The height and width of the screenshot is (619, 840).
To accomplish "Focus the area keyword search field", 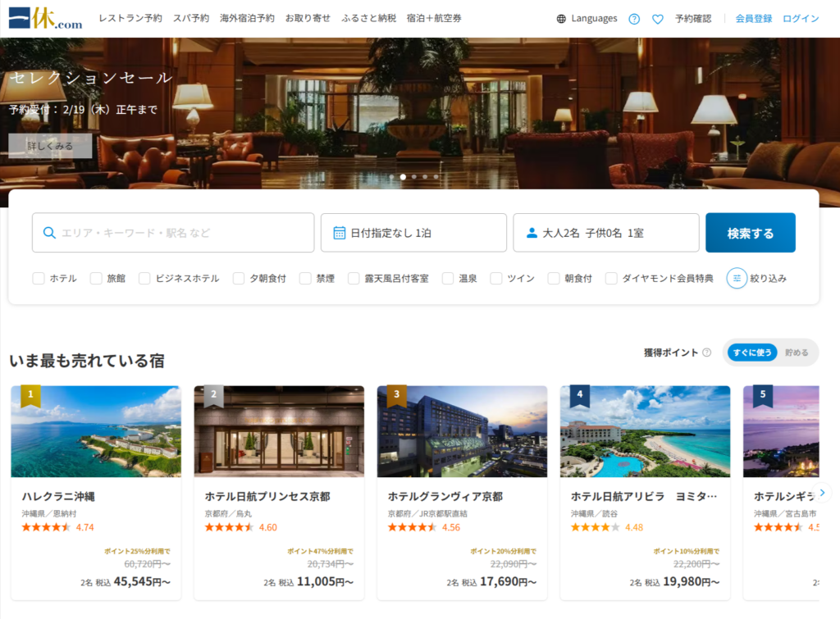I will (173, 233).
